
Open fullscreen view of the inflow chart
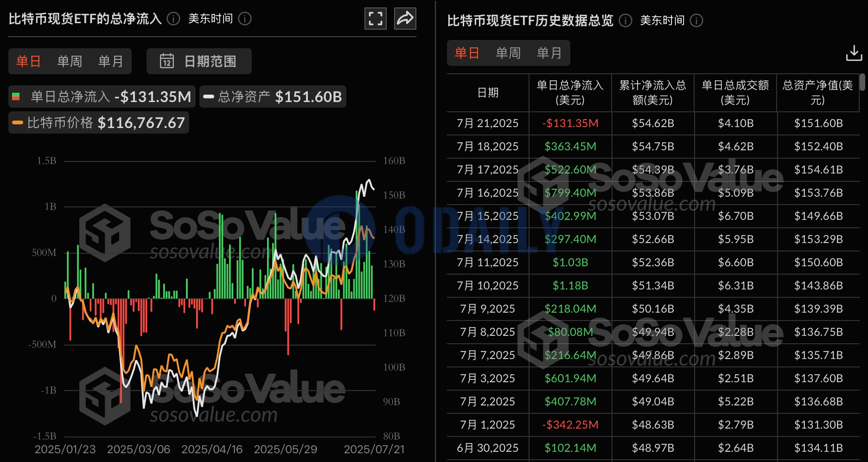375,19
